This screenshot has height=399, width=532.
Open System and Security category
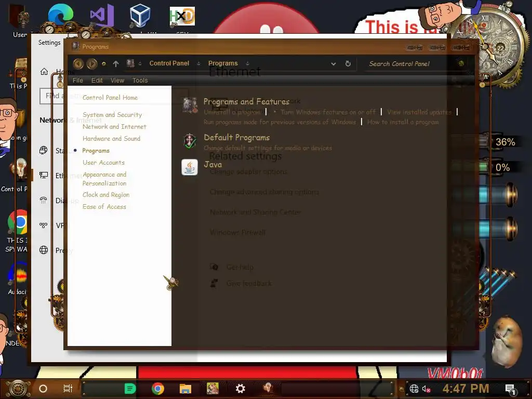pyautogui.click(x=112, y=115)
